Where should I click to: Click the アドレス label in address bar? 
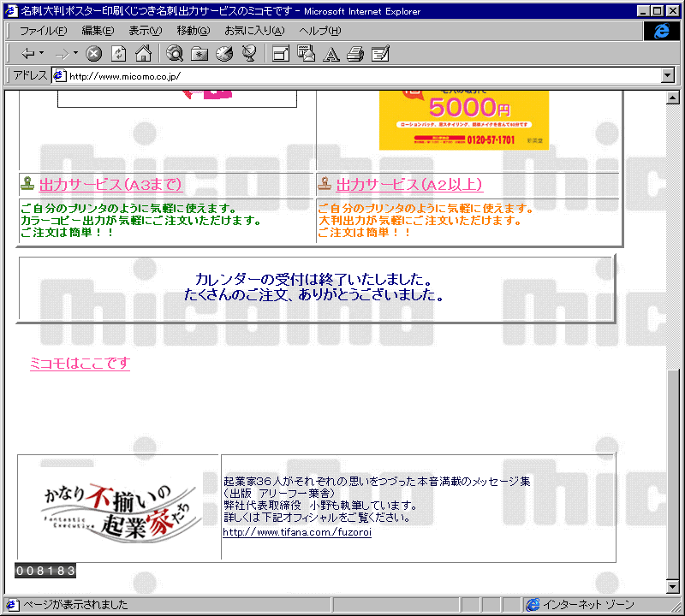coord(30,75)
